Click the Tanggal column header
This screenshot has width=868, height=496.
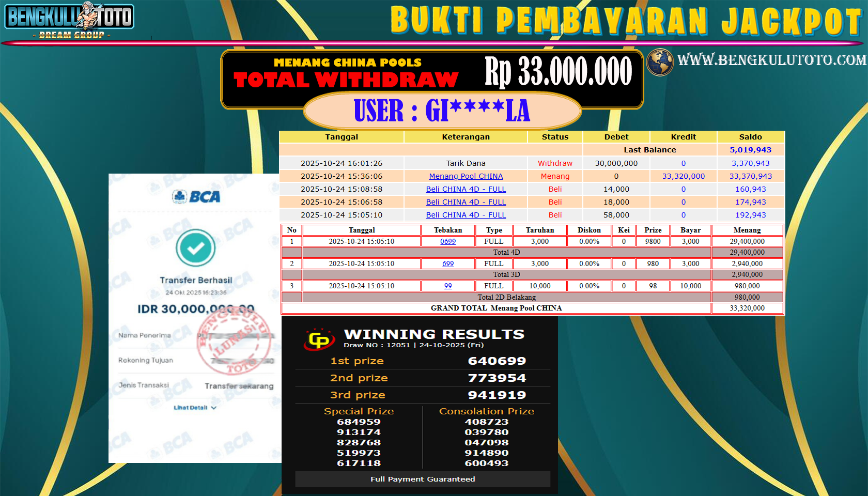[342, 137]
